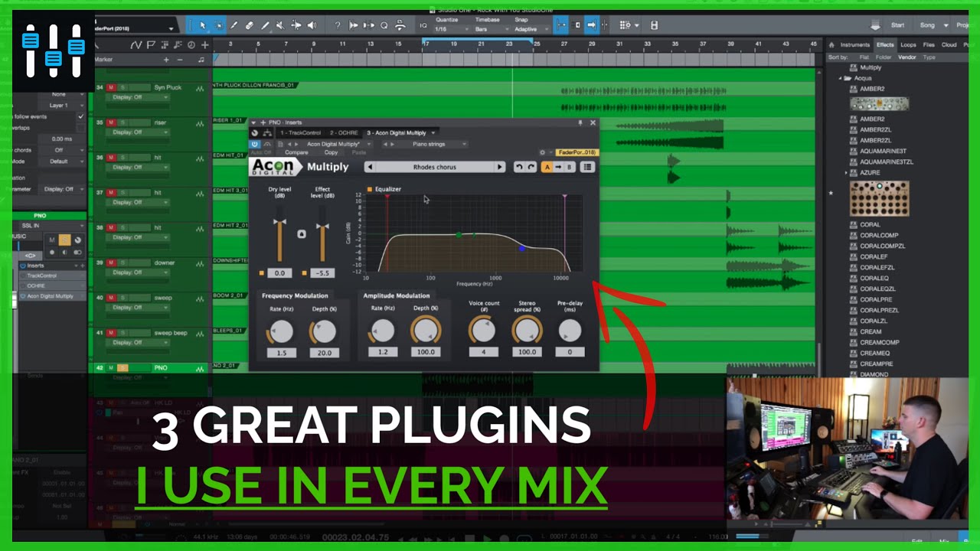Select the Mute tool
The height and width of the screenshot is (551, 980).
tap(280, 25)
